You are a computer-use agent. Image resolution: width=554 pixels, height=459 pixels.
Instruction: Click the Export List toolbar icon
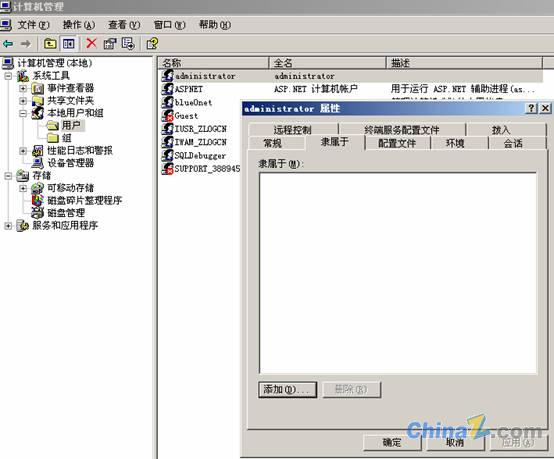point(128,44)
